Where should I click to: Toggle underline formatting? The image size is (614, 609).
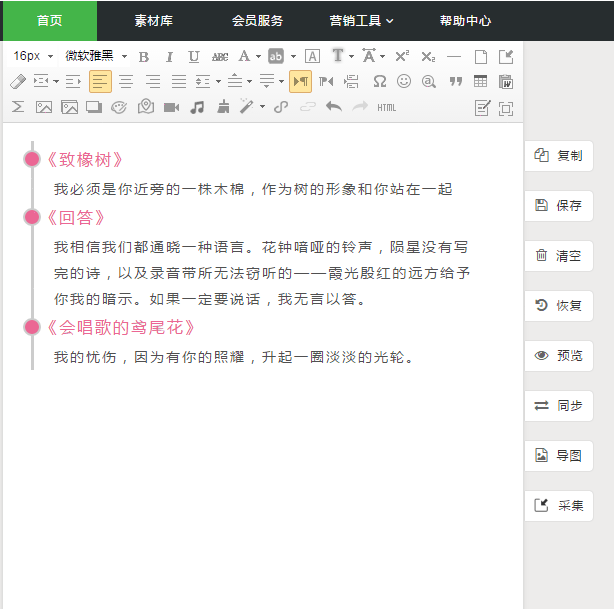pos(193,57)
